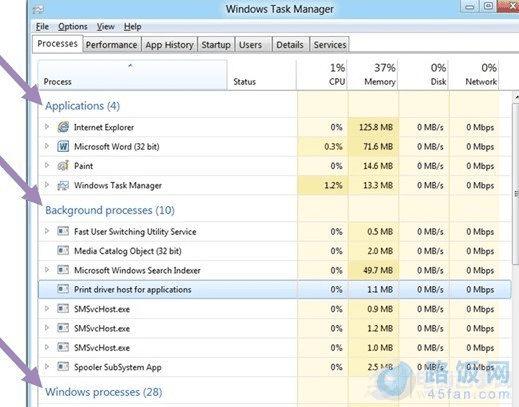The width and height of the screenshot is (519, 407).
Task: Sort by the Status column header
Action: [x=262, y=75]
